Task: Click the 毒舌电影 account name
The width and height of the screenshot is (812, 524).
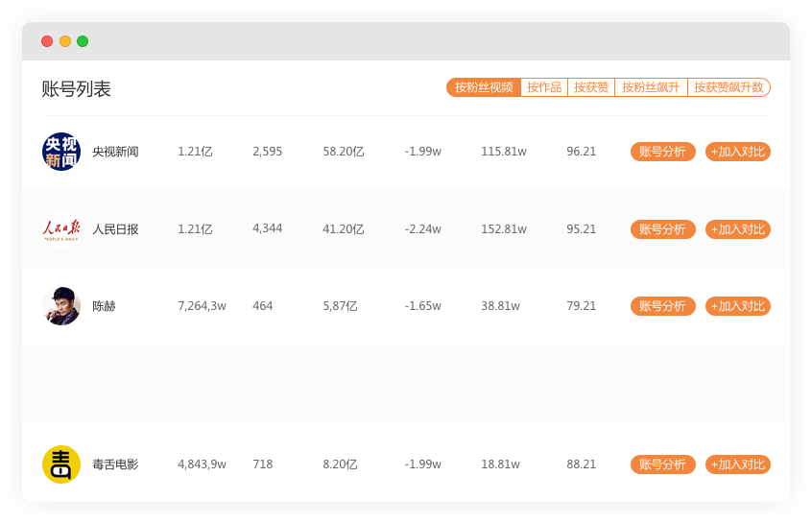Action: [115, 464]
